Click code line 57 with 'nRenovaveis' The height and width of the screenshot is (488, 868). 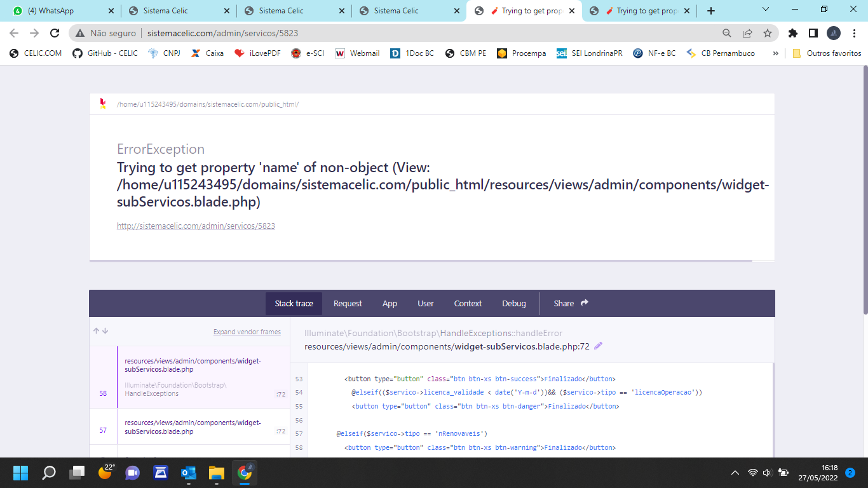pyautogui.click(x=412, y=434)
